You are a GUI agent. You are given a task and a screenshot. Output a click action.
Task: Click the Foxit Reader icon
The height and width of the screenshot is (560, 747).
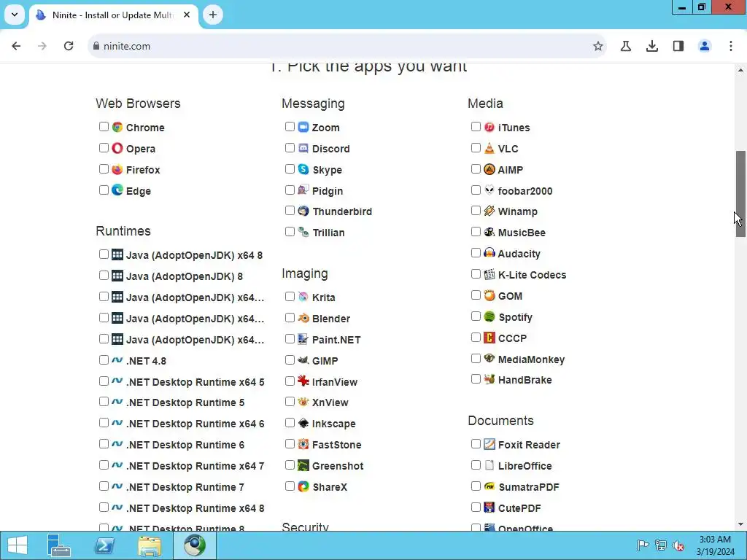point(489,444)
